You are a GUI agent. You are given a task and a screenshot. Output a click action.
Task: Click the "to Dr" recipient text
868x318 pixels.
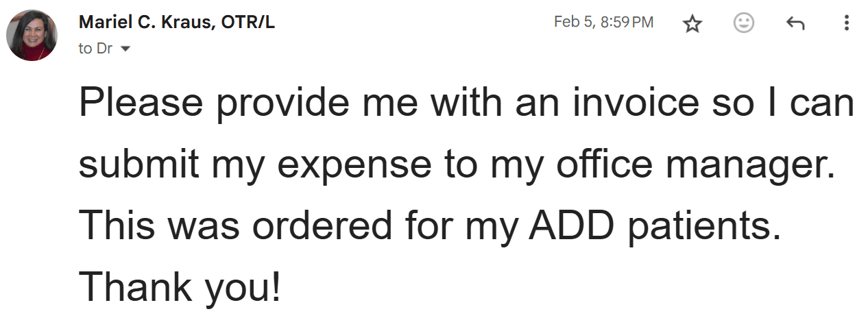pyautogui.click(x=95, y=49)
